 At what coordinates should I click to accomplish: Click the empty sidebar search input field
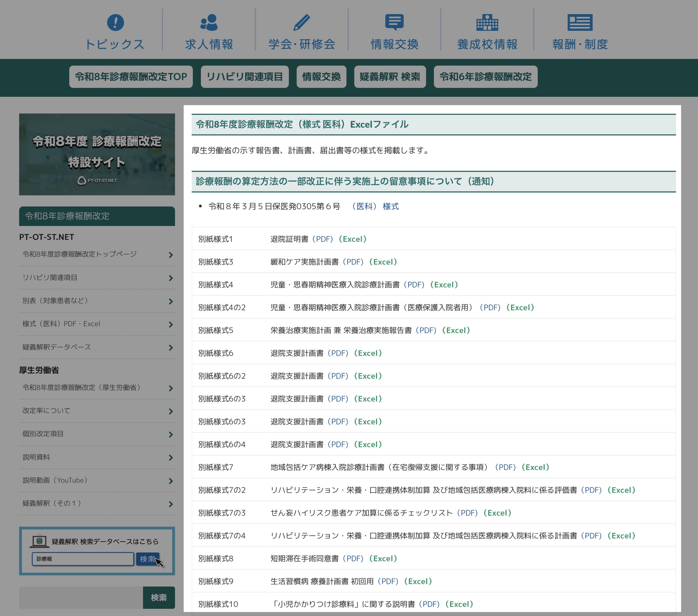click(81, 597)
